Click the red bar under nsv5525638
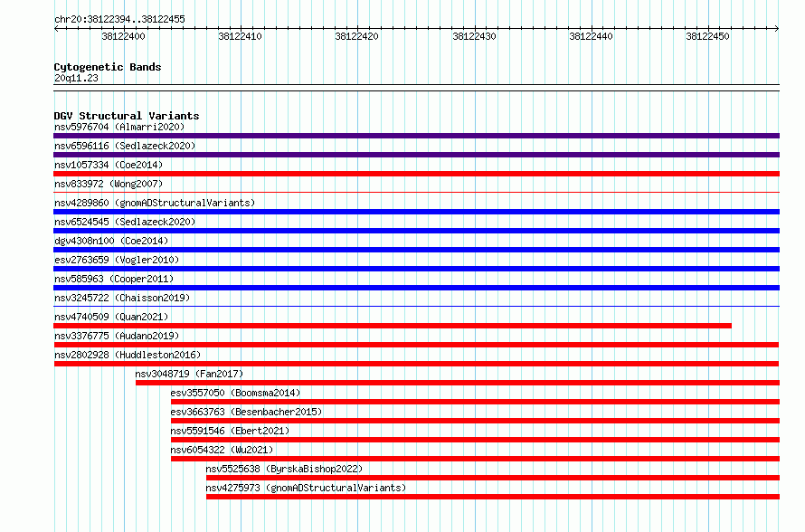The width and height of the screenshot is (805, 532). click(493, 478)
